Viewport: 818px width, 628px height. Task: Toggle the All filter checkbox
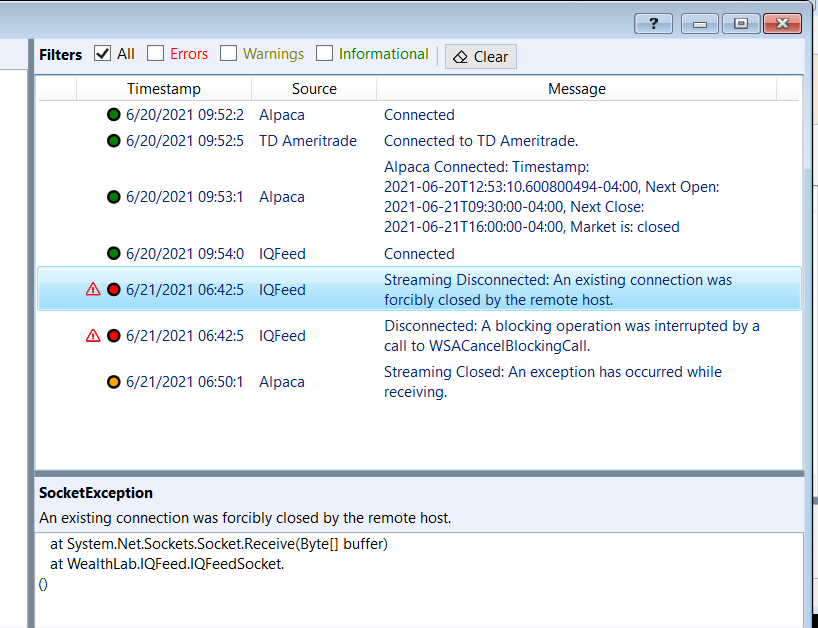pyautogui.click(x=103, y=53)
